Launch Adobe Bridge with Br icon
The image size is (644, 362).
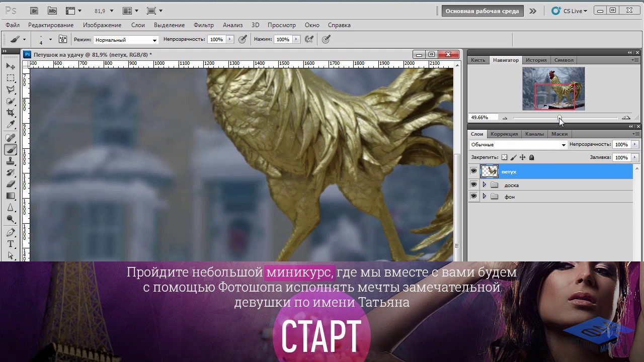pos(34,11)
